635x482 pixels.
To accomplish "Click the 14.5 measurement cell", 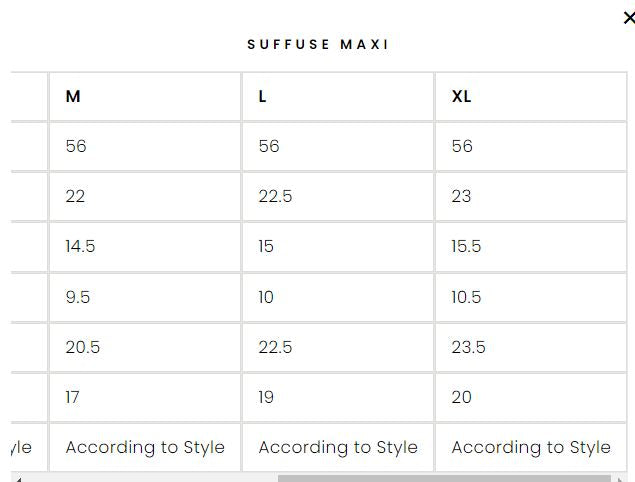I will [80, 246].
